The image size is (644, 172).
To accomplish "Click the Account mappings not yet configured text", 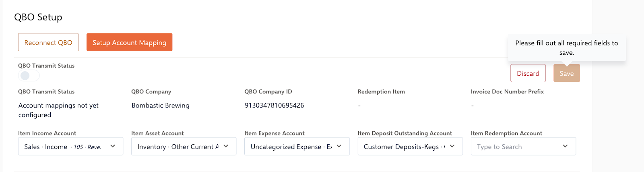I will 58,110.
